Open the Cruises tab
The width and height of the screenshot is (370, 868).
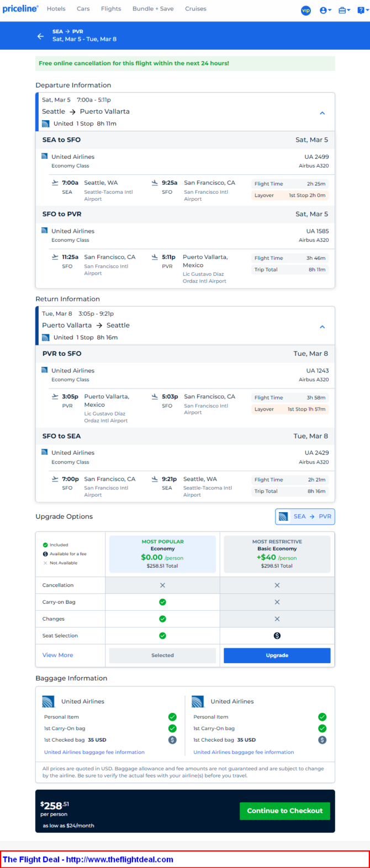(195, 9)
